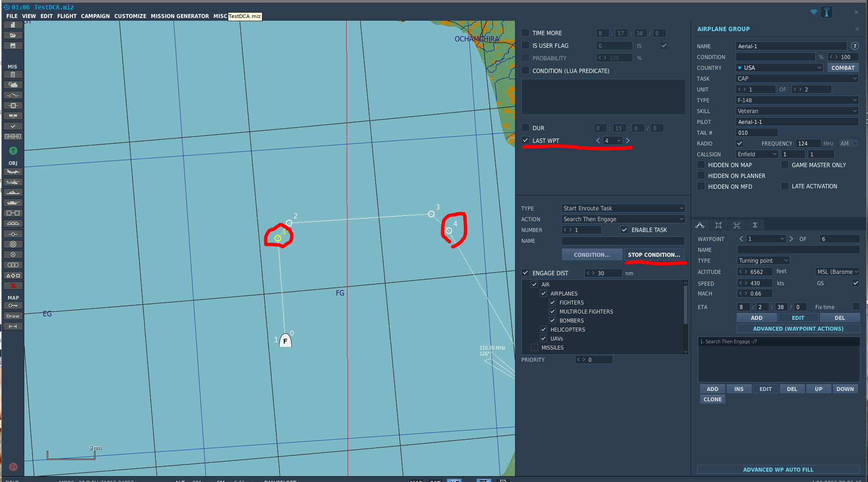Enable CONDITION (LUA PREDICATE) checkbox
868x482 pixels.
pos(525,71)
